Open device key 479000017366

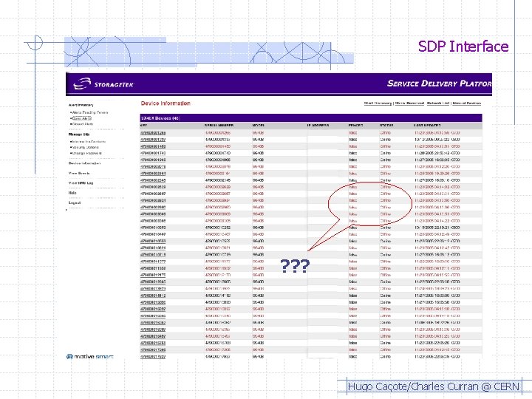153,349
